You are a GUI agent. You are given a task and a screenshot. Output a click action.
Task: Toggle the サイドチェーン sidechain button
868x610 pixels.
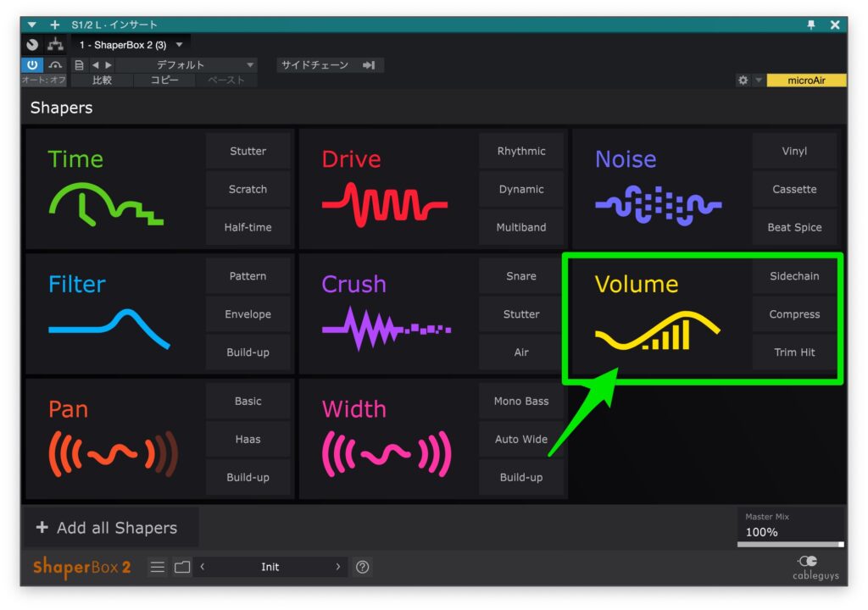[x=330, y=65]
